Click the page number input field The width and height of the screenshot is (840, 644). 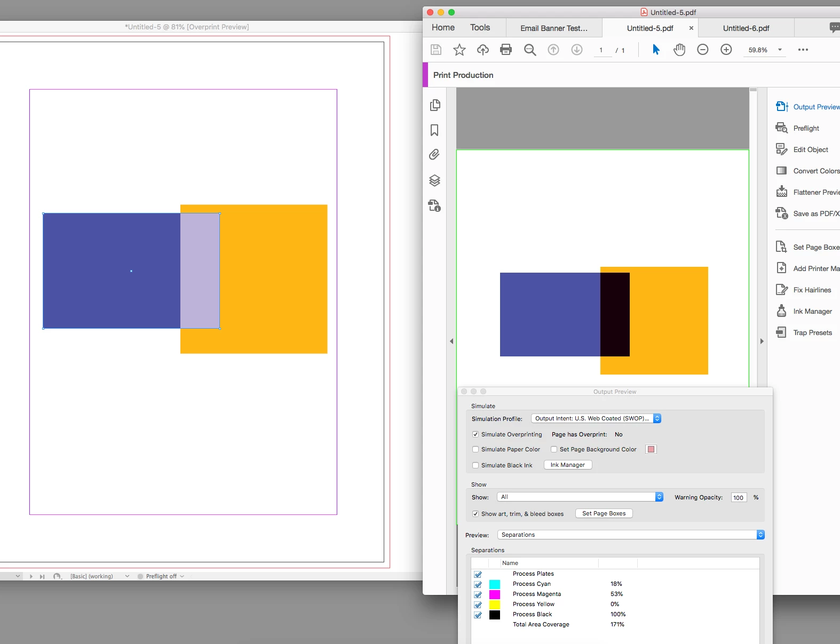pos(603,50)
